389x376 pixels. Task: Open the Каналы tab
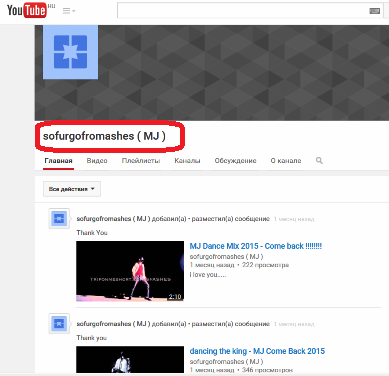pos(187,161)
